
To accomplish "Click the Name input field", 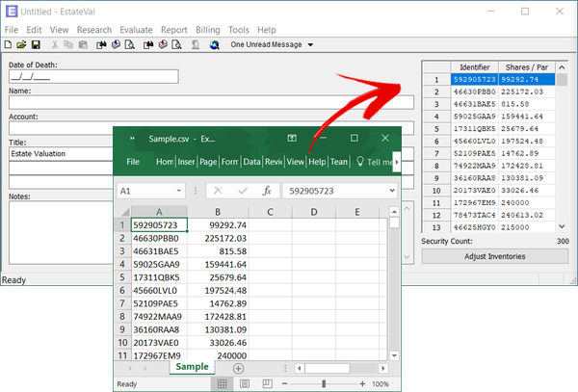I will click(x=211, y=102).
